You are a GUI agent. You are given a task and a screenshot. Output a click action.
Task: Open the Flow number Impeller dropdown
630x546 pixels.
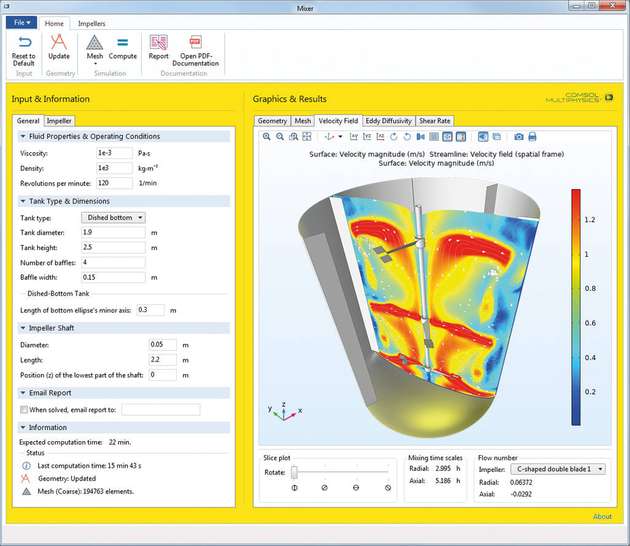point(558,469)
